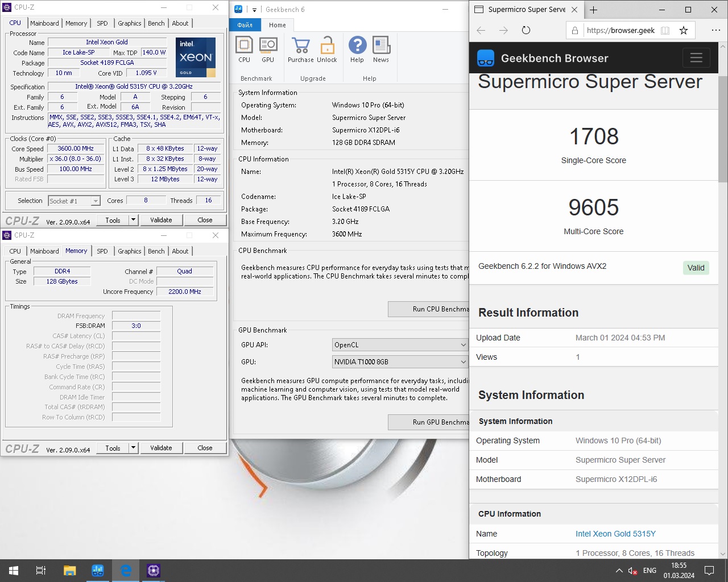Open About tab in top CPU-Z window
The image size is (728, 582).
[x=180, y=23]
